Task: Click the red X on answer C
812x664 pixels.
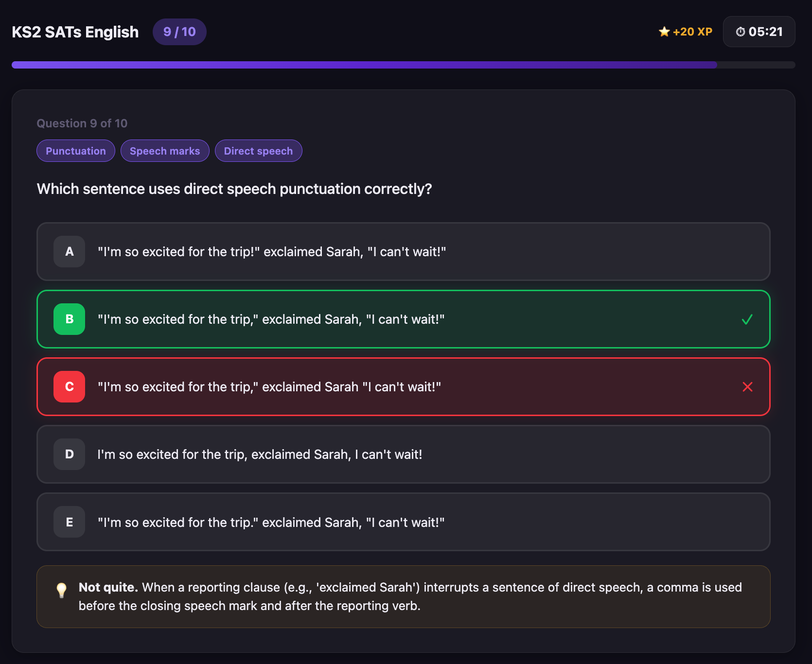Action: pyautogui.click(x=747, y=387)
